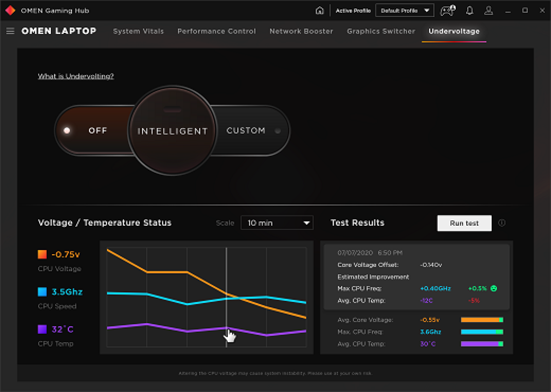The image size is (551, 392).
Task: Click the Scale dropdown arrow
Action: [x=306, y=223]
